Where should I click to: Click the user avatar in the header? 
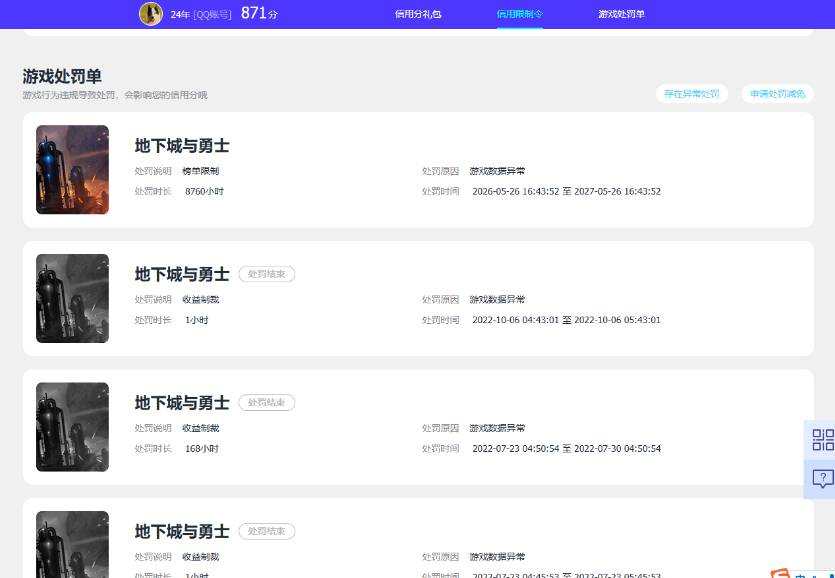pyautogui.click(x=151, y=14)
